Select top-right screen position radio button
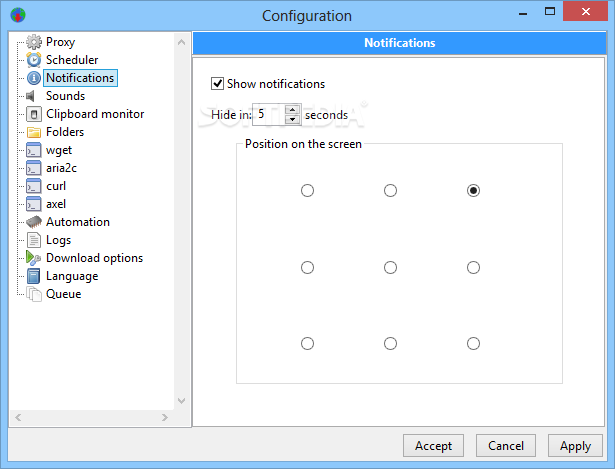The height and width of the screenshot is (469, 615). [x=473, y=191]
